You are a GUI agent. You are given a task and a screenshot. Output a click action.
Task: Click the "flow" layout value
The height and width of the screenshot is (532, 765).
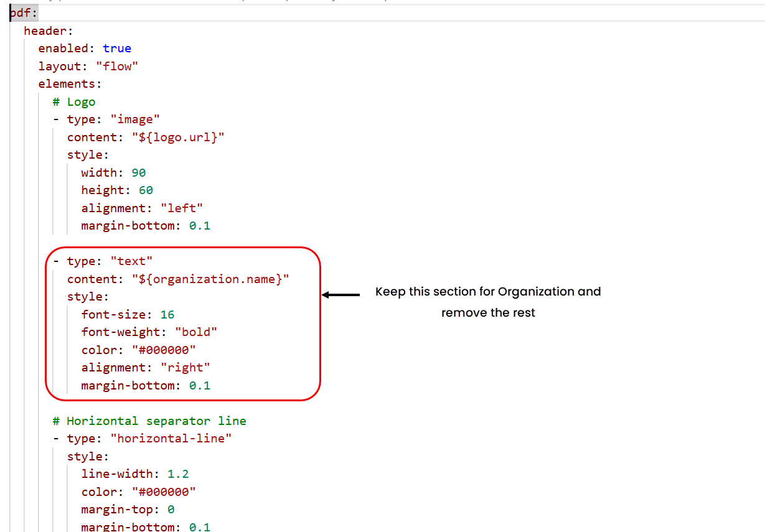pyautogui.click(x=116, y=66)
